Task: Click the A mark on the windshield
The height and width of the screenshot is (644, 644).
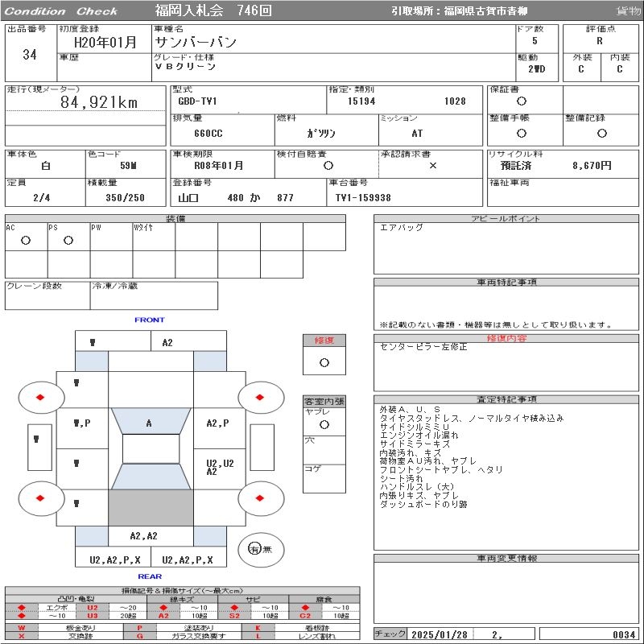Action: 149,423
